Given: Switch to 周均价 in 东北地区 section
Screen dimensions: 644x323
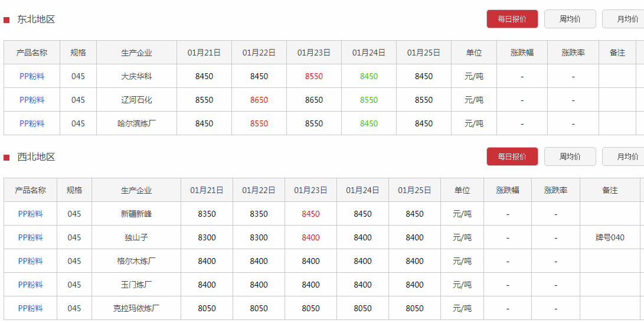Looking at the screenshot, I should [x=570, y=19].
